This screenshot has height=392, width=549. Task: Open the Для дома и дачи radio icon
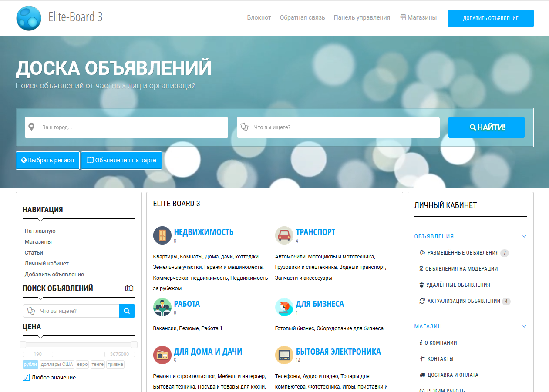[x=162, y=355]
